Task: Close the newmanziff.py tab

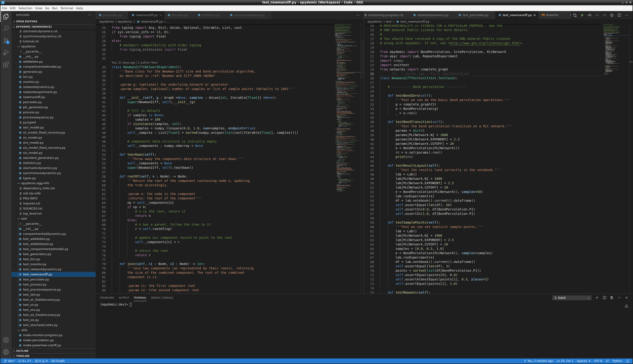Action: (161, 15)
